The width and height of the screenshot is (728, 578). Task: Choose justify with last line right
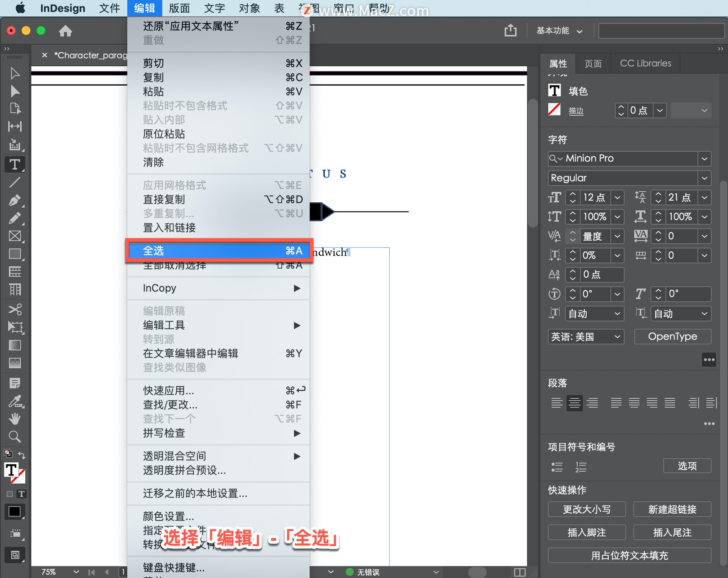click(652, 403)
